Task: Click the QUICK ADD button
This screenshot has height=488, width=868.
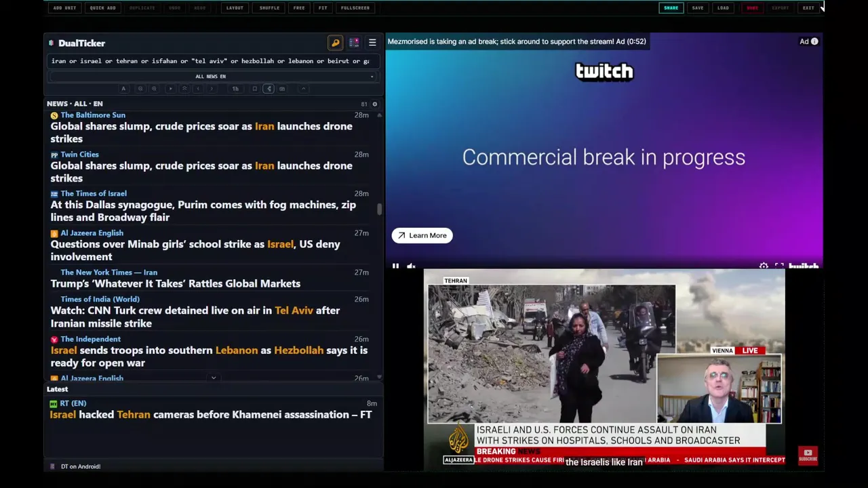Action: [102, 8]
